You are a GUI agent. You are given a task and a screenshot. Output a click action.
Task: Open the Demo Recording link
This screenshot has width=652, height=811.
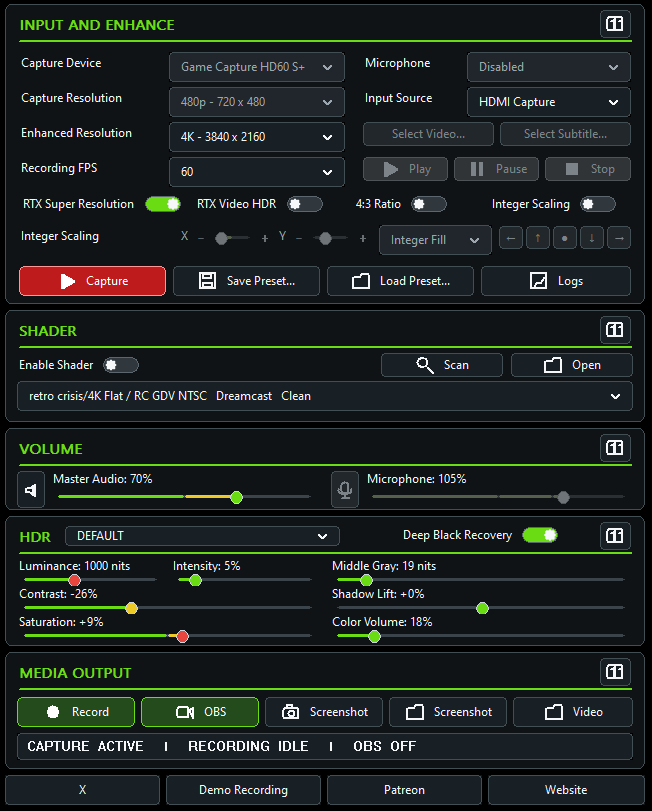244,790
